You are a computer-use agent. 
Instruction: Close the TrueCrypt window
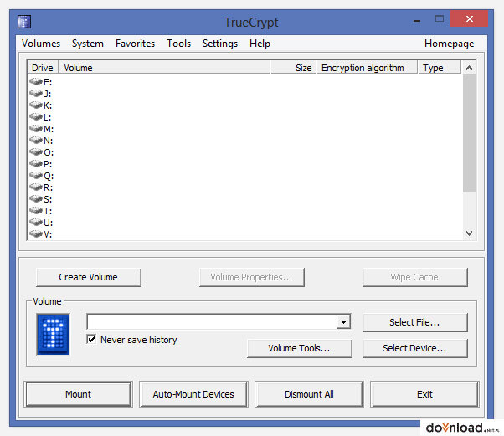[x=470, y=19]
